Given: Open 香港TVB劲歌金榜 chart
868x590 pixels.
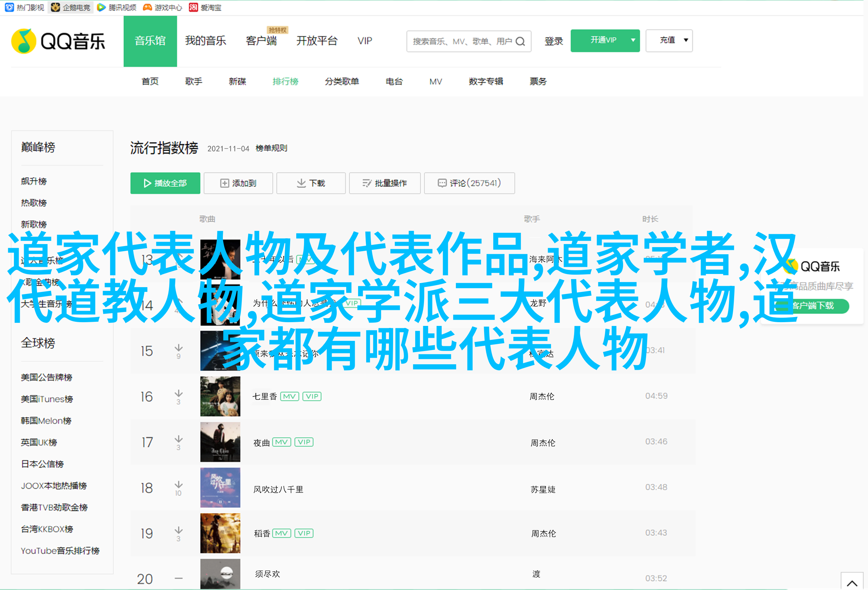Looking at the screenshot, I should point(54,508).
